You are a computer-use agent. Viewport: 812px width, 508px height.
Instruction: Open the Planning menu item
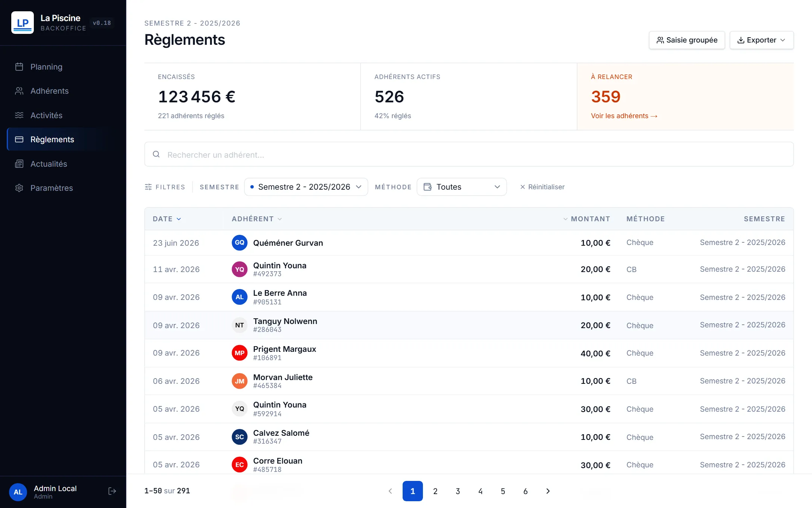63,67
